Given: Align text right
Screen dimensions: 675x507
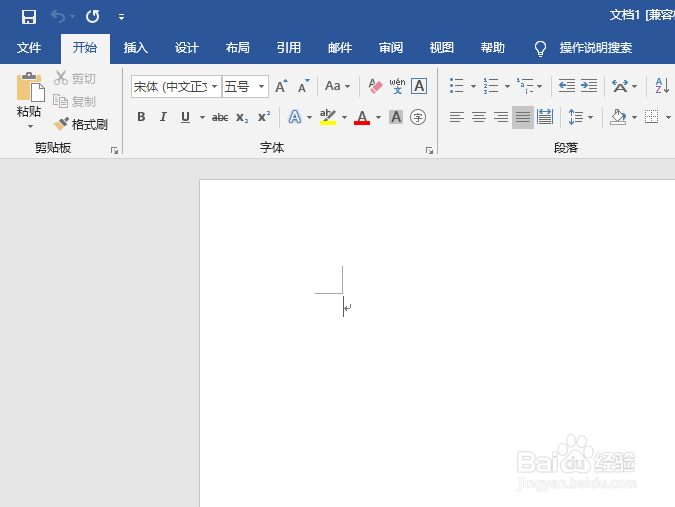Looking at the screenshot, I should coord(501,117).
